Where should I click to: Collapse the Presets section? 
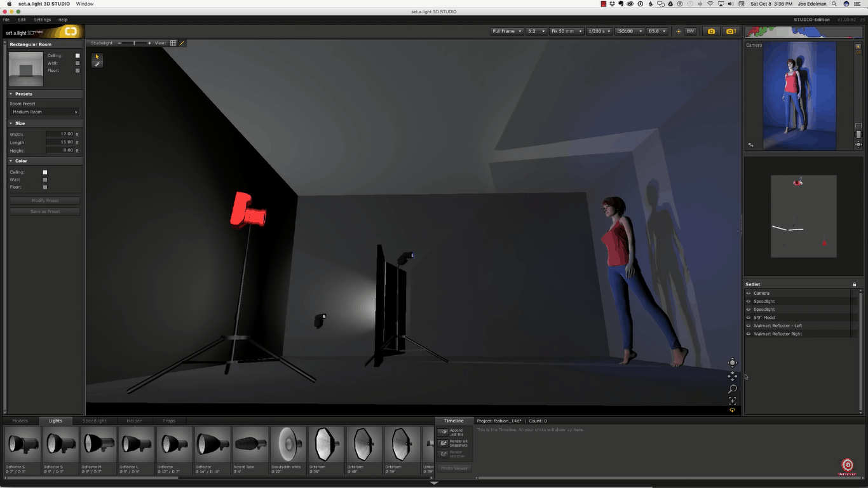pos(11,94)
